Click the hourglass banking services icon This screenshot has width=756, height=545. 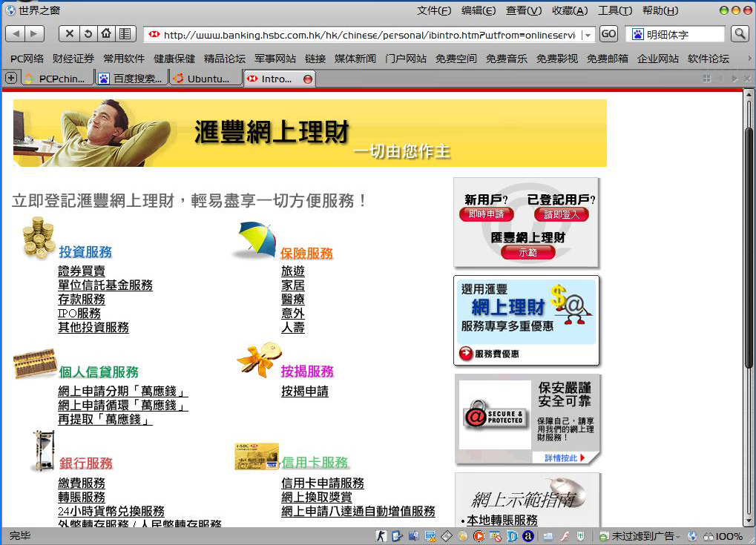44,451
